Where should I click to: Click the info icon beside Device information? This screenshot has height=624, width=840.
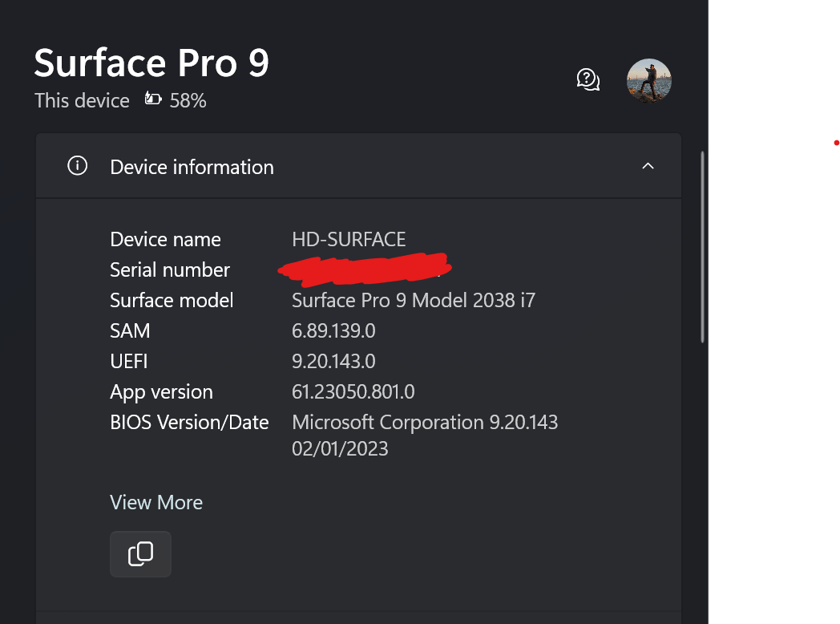[77, 166]
